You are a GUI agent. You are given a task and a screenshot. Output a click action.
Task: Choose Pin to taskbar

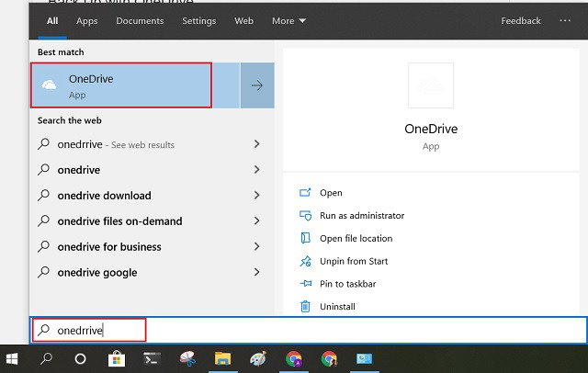click(347, 284)
